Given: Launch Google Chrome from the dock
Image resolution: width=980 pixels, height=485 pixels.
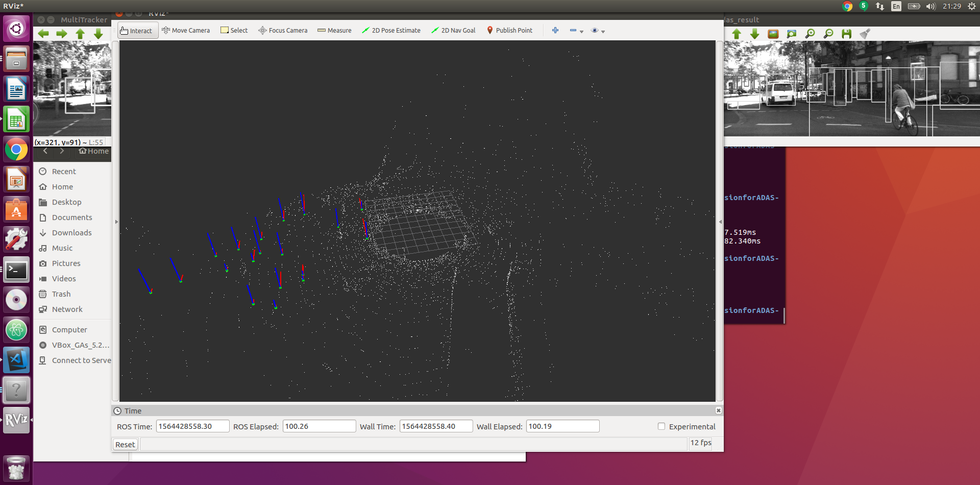Looking at the screenshot, I should (x=16, y=150).
